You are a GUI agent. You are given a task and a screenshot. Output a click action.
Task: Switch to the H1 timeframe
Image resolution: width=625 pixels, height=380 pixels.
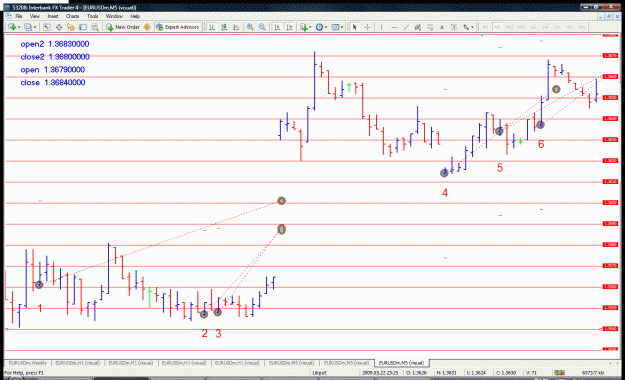[x=533, y=27]
